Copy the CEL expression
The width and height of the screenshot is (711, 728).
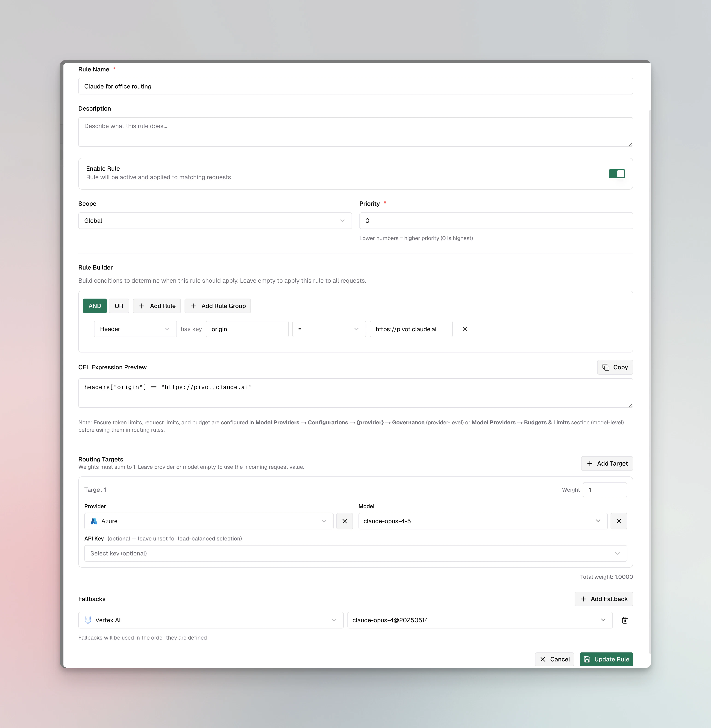click(x=615, y=367)
